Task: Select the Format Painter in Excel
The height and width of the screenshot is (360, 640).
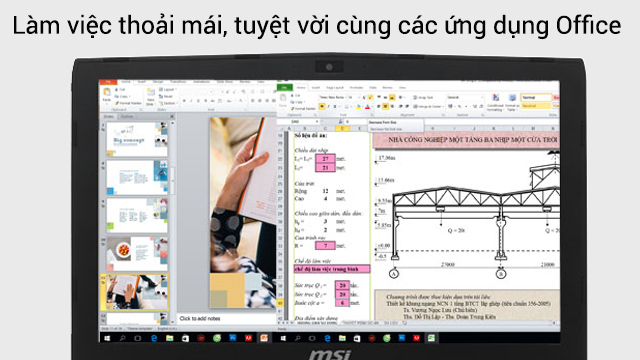Action: (x=303, y=109)
